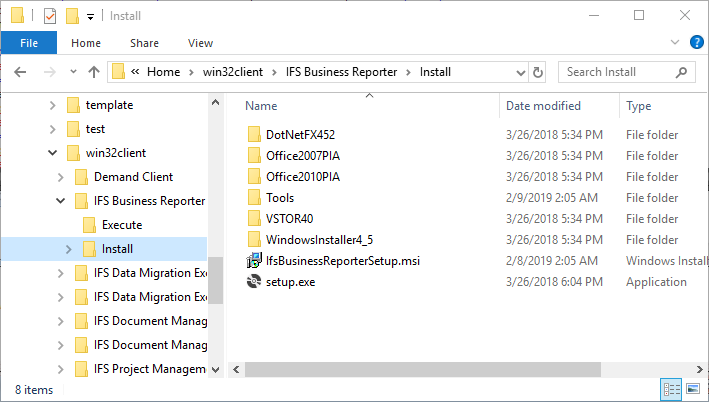The image size is (709, 402).
Task: Expand the Demand Client tree node
Action: pos(61,177)
